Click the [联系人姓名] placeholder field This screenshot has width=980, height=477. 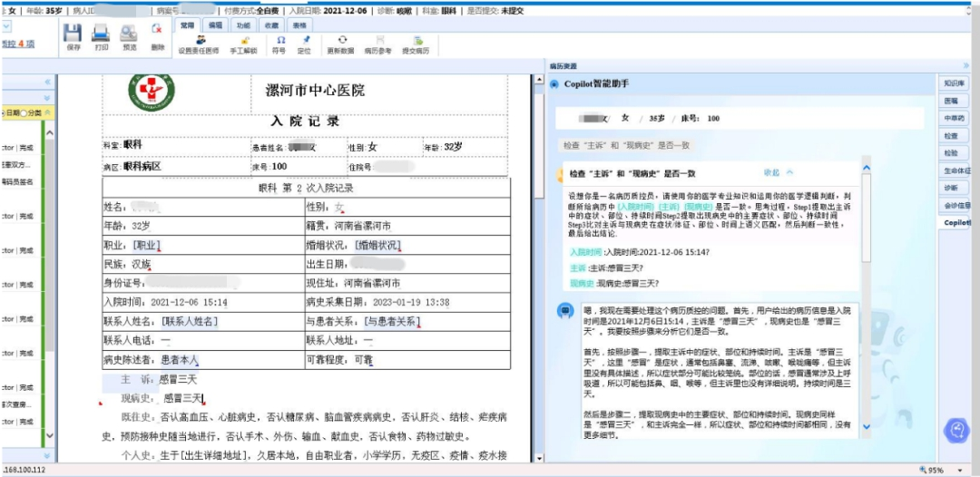[x=190, y=321]
